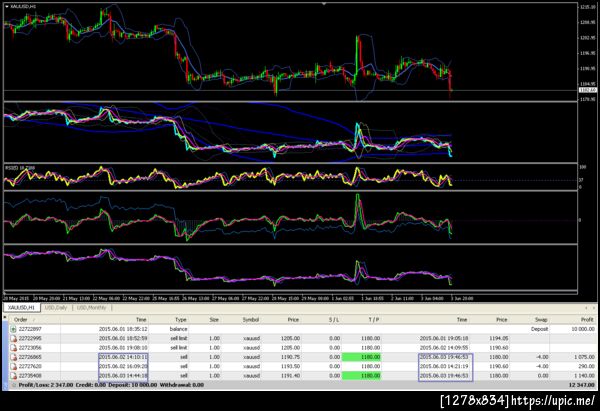600x411 pixels.
Task: Click open time 2015.06.03 14:44:18
Action: 123,376
